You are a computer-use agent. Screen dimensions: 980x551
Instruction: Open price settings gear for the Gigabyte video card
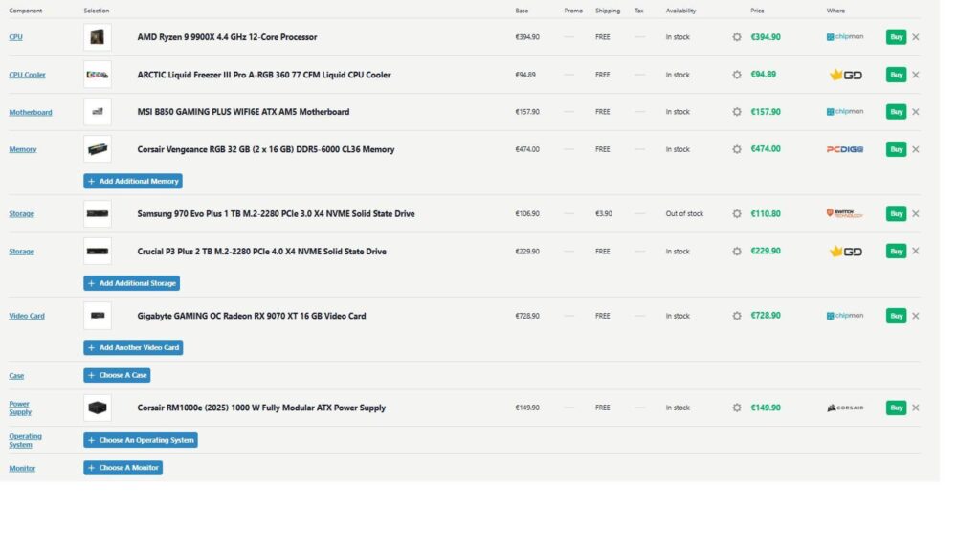point(736,315)
